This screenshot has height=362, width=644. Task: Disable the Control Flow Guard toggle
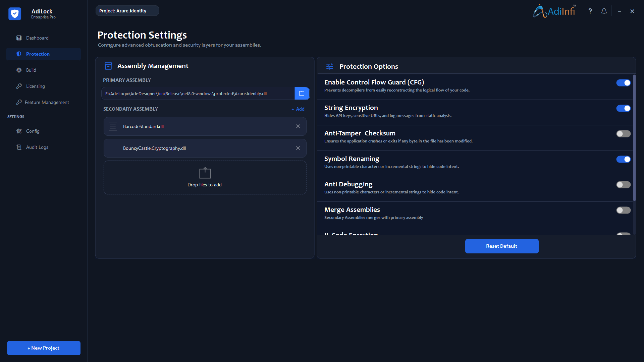tap(623, 83)
